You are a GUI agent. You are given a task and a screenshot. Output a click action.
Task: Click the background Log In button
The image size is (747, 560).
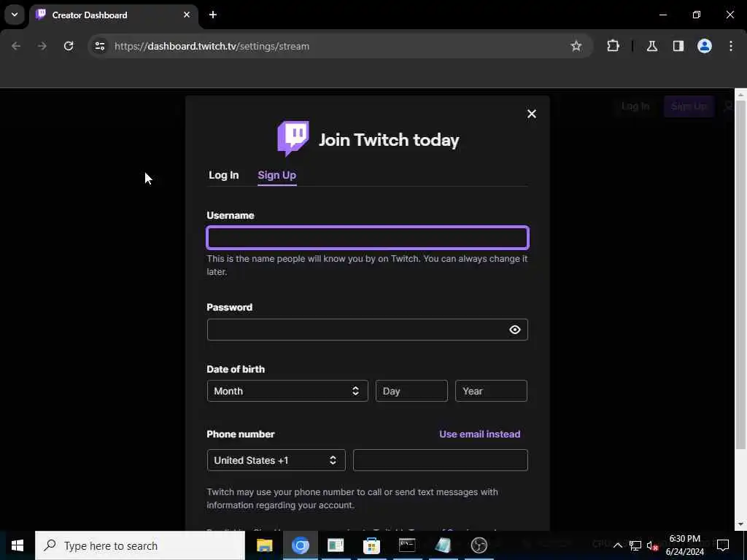tap(635, 106)
